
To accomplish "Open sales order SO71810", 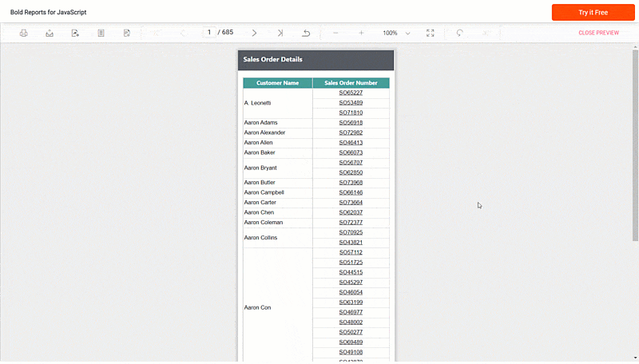I will point(351,113).
